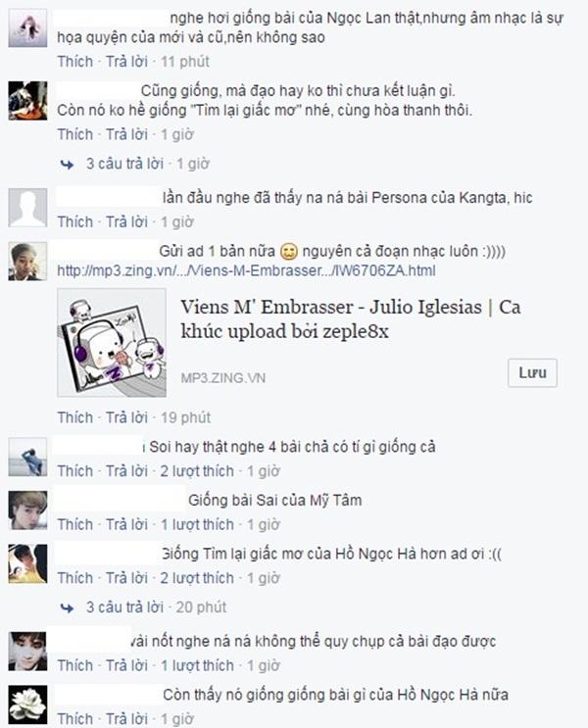Open avatar next to 'Gửi ad 1 bản nữa' comment
The image size is (588, 728).
click(27, 261)
